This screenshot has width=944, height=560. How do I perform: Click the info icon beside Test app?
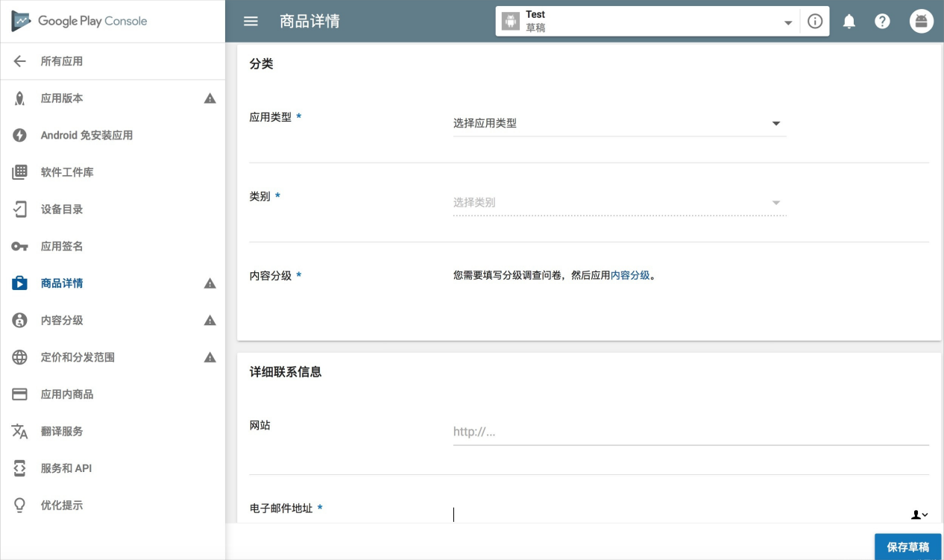click(x=815, y=22)
